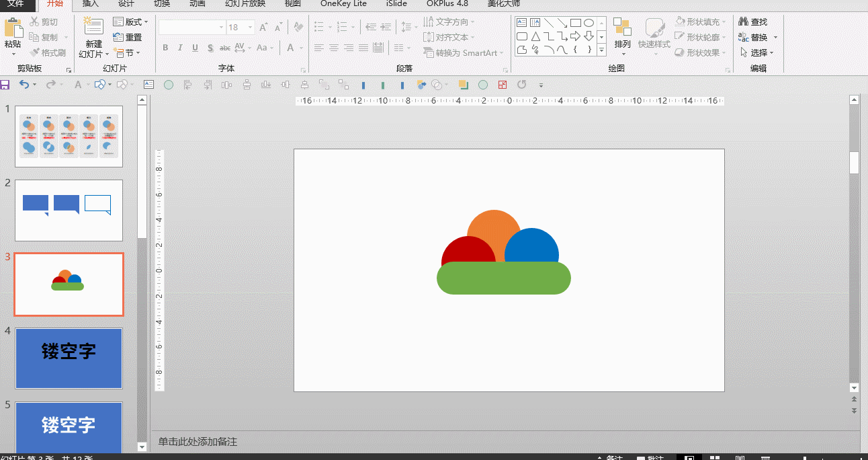This screenshot has width=868, height=460.
Task: Click the editing area vertical scrollbar thumb
Action: pyautogui.click(x=854, y=163)
